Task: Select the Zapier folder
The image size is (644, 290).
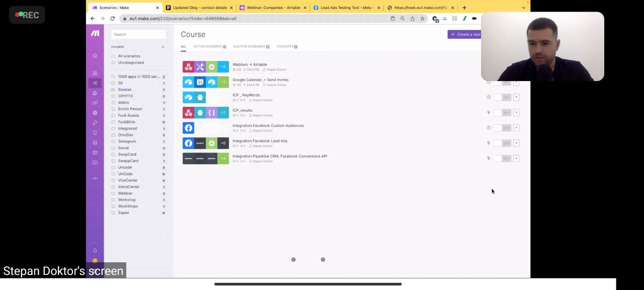Action: coord(123,213)
